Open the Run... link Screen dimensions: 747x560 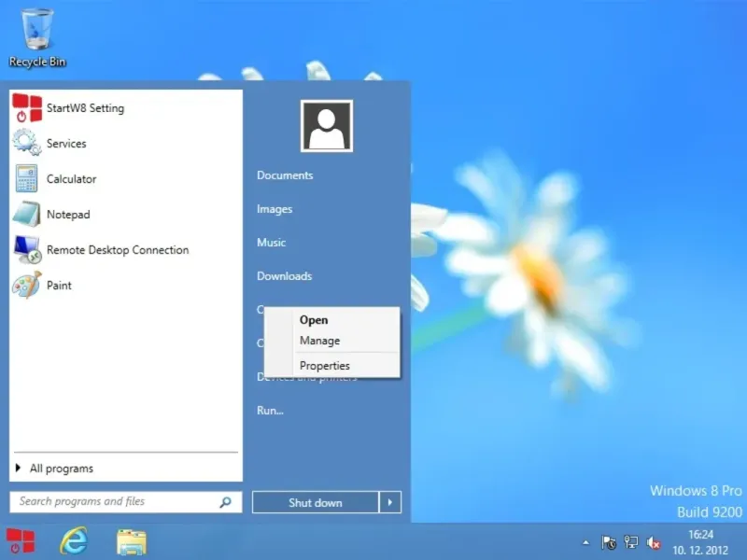coord(270,411)
